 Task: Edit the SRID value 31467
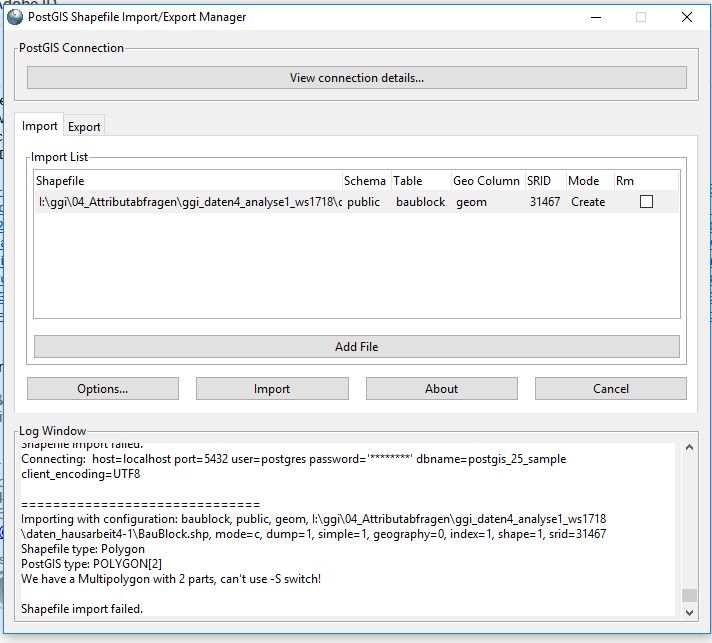(x=545, y=202)
